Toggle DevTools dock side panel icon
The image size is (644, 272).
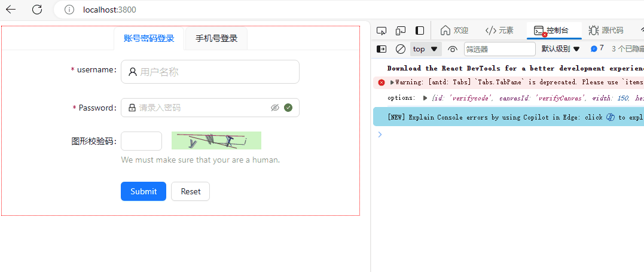coord(419,31)
